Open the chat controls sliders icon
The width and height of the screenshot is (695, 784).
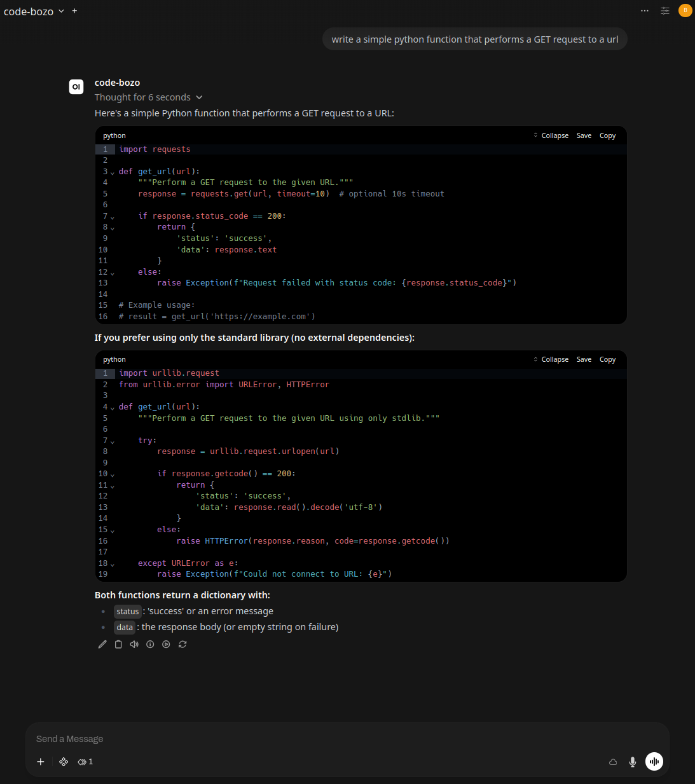[665, 11]
